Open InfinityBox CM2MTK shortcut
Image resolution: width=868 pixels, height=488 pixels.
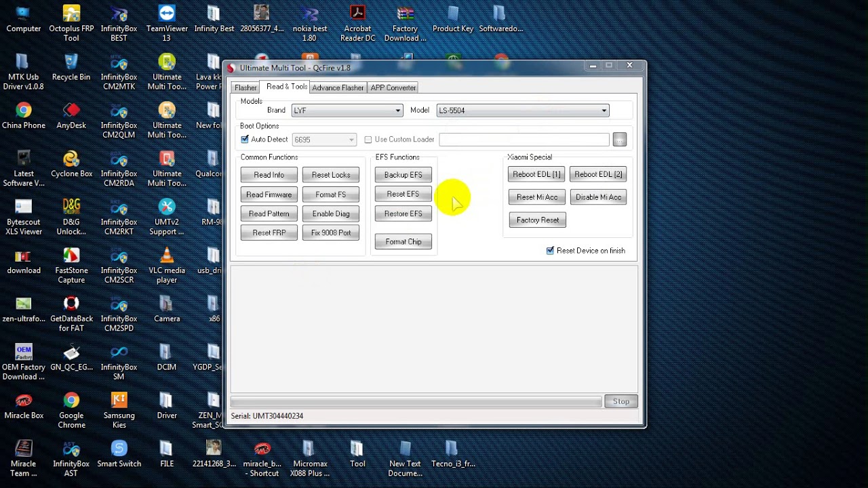coord(119,71)
